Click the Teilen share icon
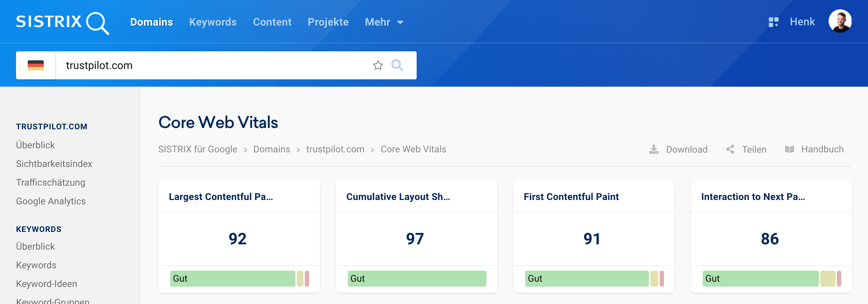 [730, 149]
